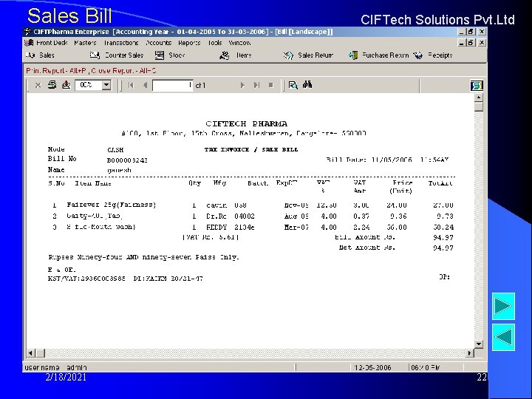Click the page number input field
The height and width of the screenshot is (399, 532).
click(173, 85)
